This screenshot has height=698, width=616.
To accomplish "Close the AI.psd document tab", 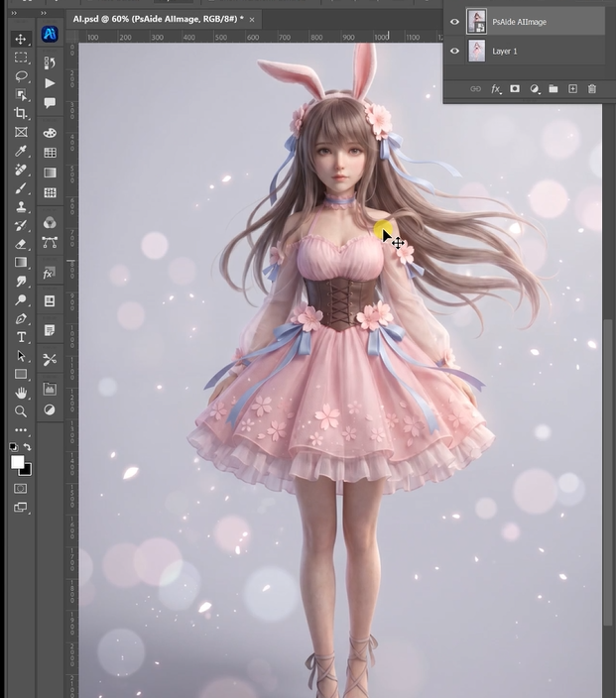I will pyautogui.click(x=252, y=20).
